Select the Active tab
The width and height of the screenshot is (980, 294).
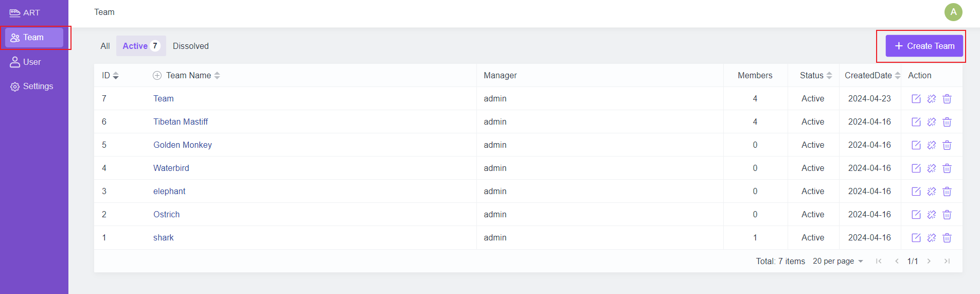[141, 46]
